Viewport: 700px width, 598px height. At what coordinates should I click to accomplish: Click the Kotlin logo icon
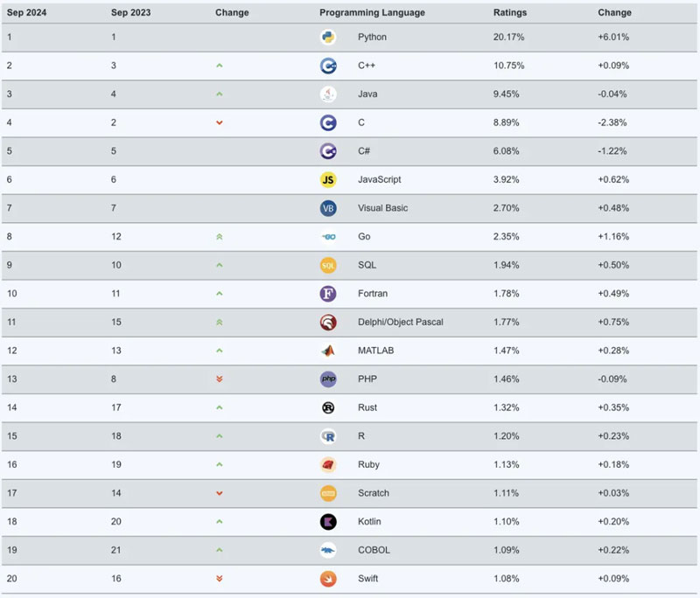(x=328, y=522)
